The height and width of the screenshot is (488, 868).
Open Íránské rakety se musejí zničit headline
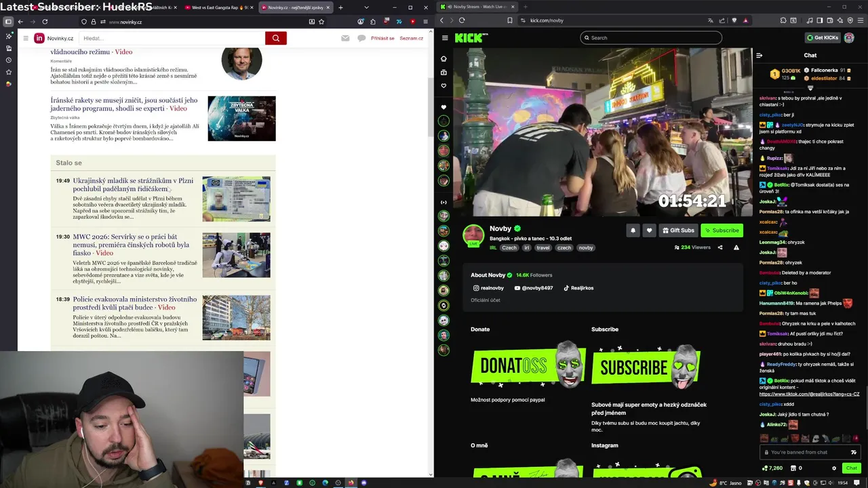coord(123,104)
